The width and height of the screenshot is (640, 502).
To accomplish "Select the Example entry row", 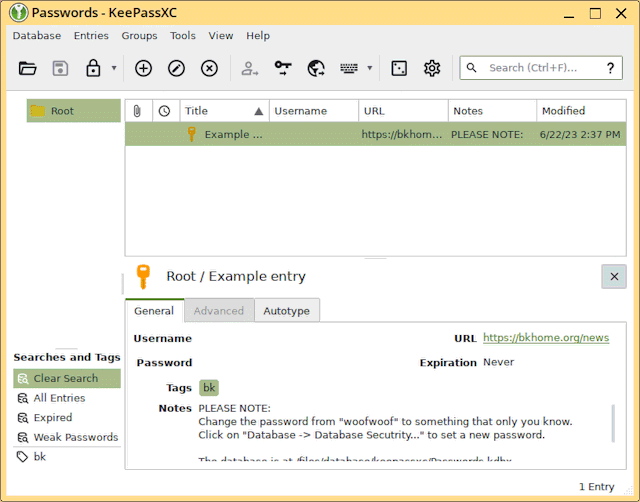I will point(376,134).
